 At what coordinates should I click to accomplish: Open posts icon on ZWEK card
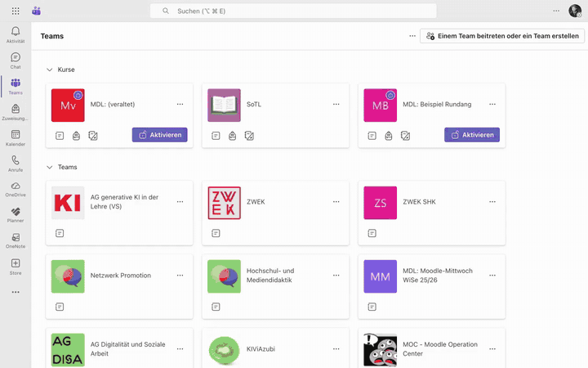coord(216,233)
